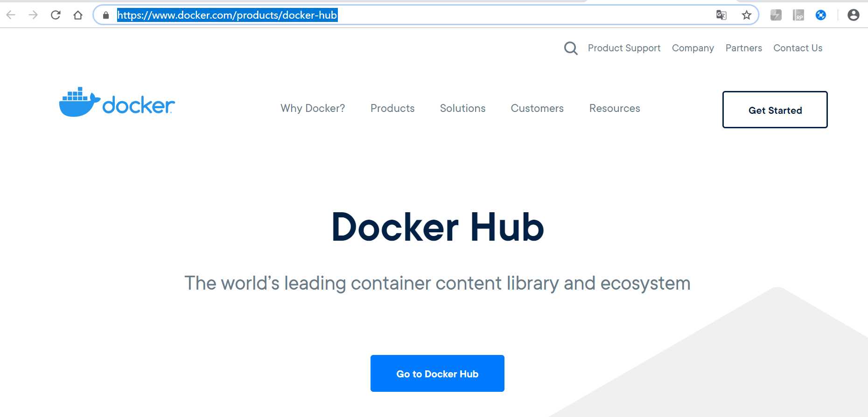Image resolution: width=868 pixels, height=417 pixels.
Task: Open the Company link
Action: (x=693, y=48)
